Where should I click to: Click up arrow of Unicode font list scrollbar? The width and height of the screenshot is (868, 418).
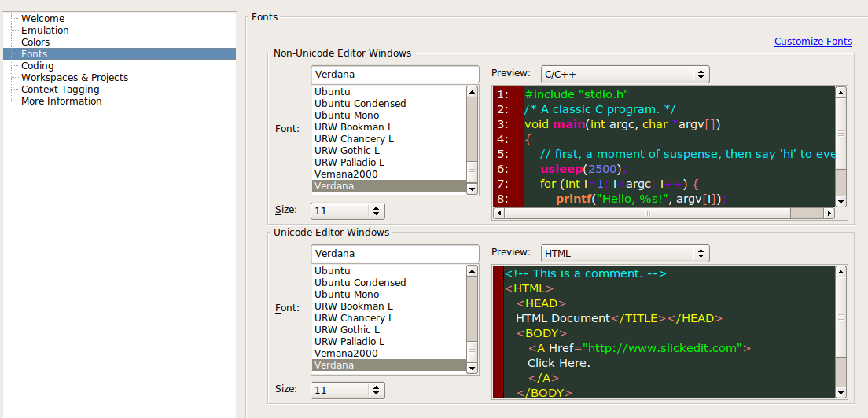click(x=472, y=271)
